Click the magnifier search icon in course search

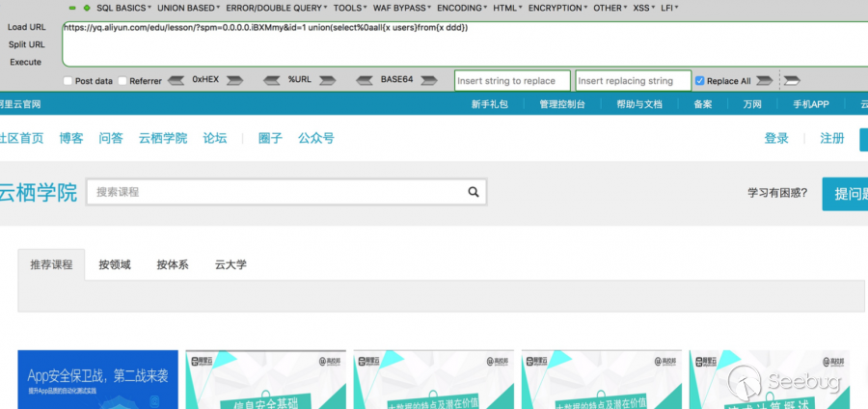474,192
